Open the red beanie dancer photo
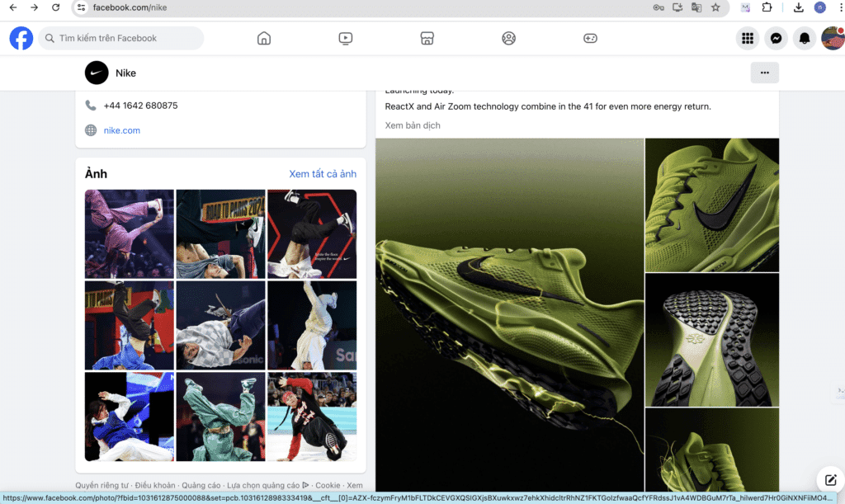Viewport: 845px width, 504px height. click(x=312, y=417)
